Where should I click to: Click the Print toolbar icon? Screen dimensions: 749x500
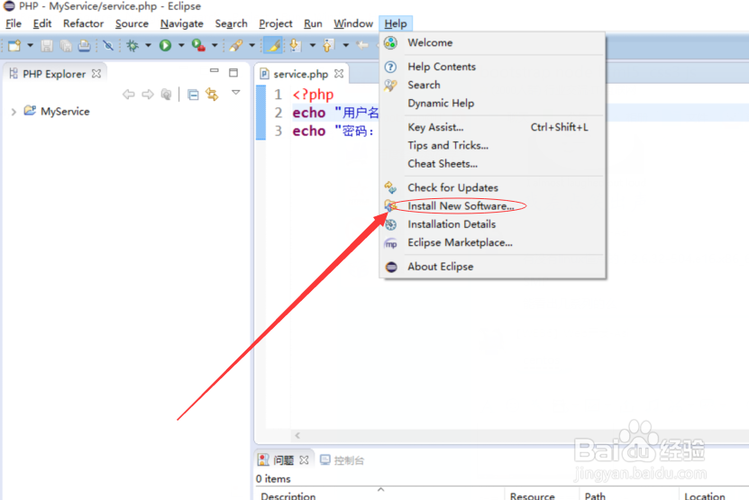tap(84, 45)
